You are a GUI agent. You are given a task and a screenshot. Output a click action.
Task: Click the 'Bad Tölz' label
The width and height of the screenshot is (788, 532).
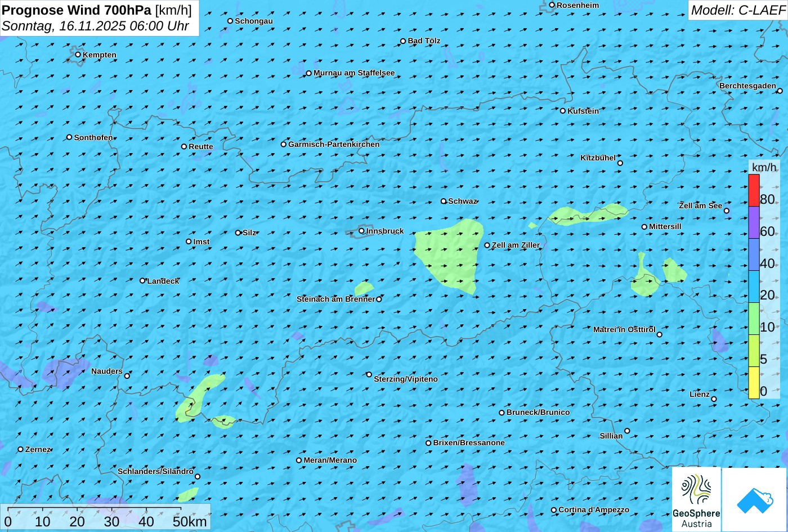click(424, 41)
